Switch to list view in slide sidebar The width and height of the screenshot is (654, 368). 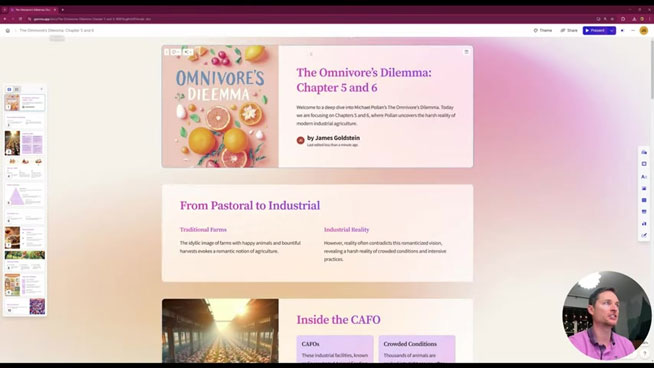[x=17, y=89]
